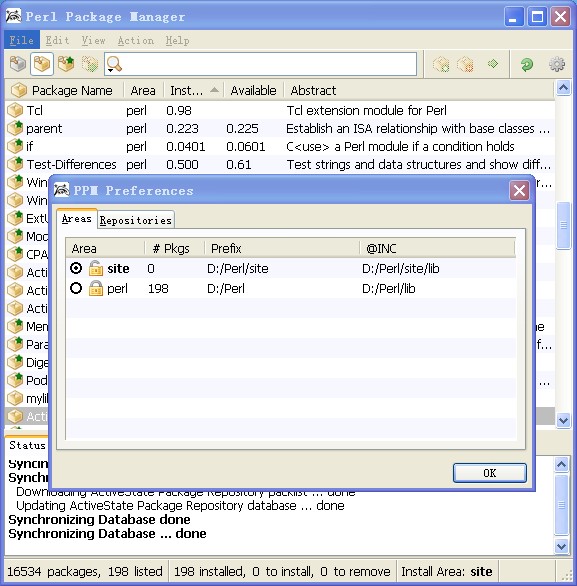The height and width of the screenshot is (586, 577).
Task: Select the site area radio button
Action: 76,268
